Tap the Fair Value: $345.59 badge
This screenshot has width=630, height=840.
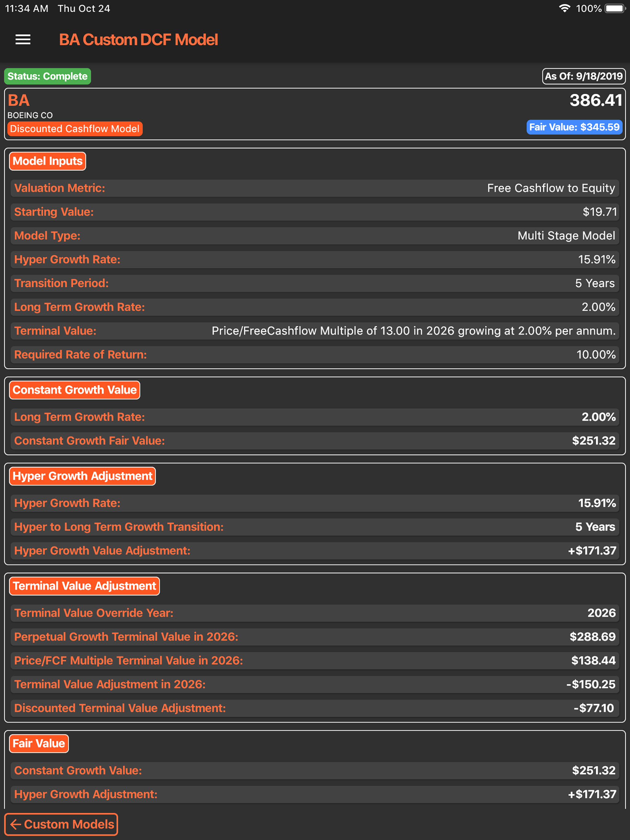point(574,127)
